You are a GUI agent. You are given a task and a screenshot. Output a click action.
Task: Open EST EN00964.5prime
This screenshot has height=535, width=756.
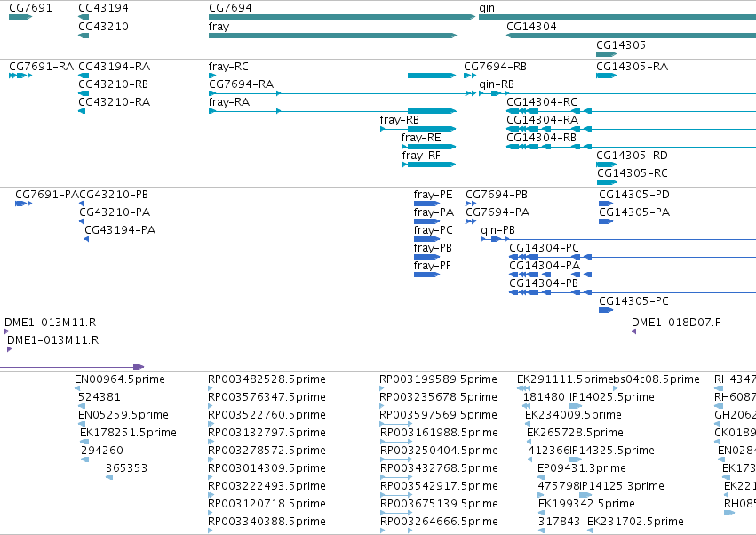[120, 379]
